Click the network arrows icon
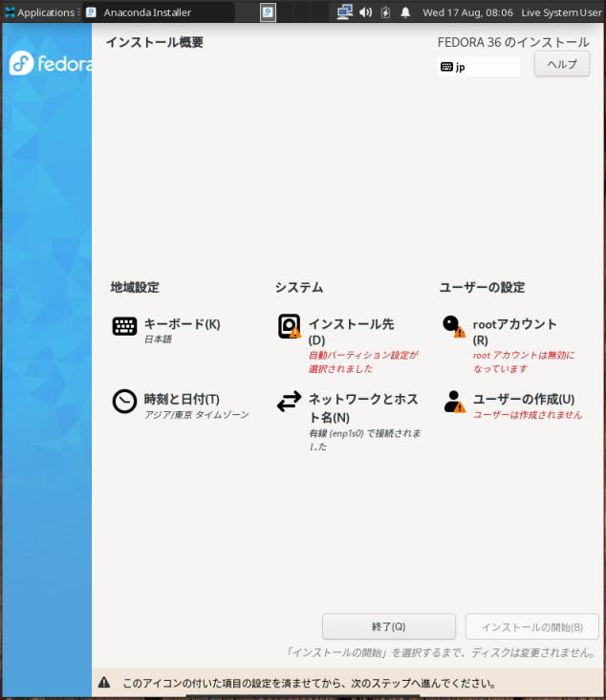606x700 pixels. (290, 402)
